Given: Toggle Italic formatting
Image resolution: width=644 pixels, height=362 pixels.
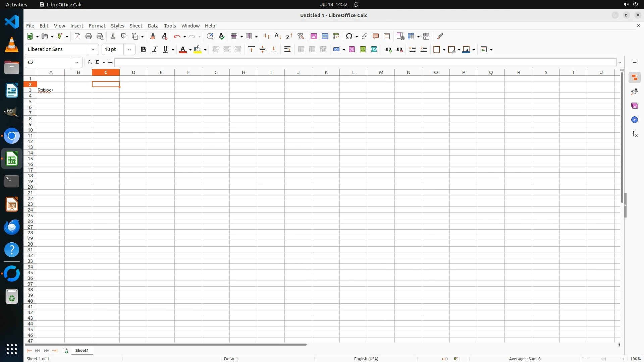Looking at the screenshot, I should click(x=155, y=49).
